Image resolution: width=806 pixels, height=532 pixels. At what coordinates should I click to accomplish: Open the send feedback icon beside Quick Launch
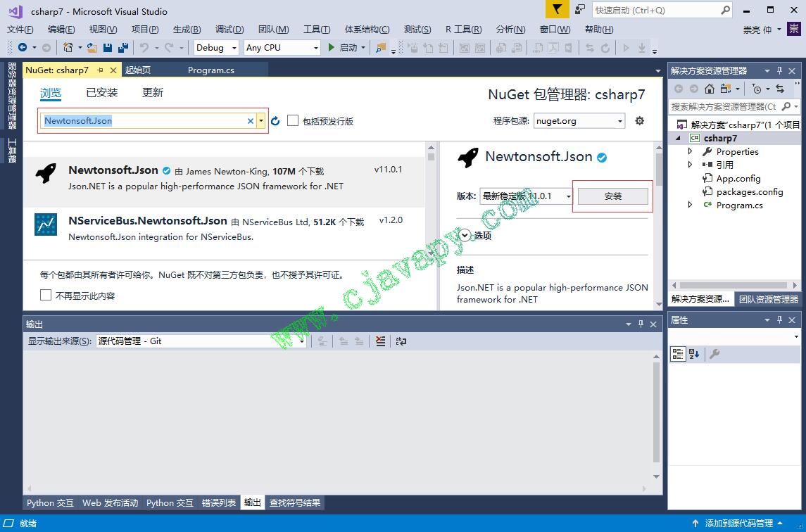[x=580, y=10]
